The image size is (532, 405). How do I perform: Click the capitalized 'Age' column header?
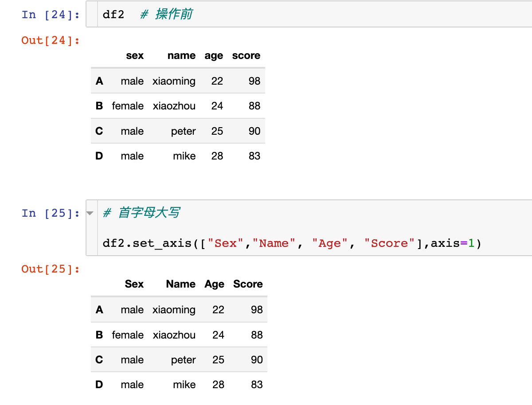point(215,284)
